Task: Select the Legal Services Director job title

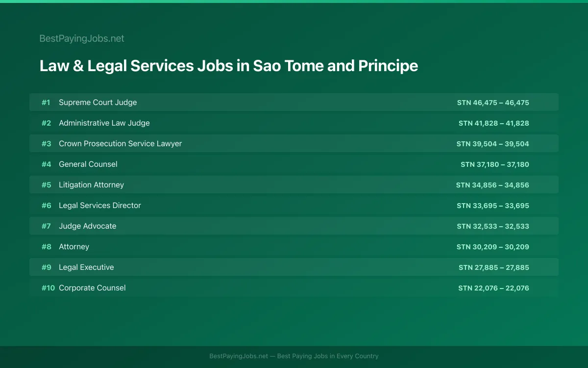Action: [x=100, y=206]
